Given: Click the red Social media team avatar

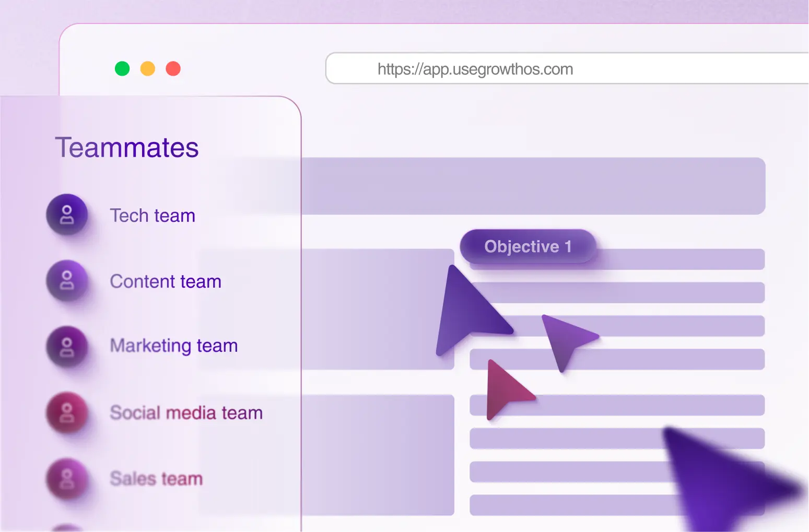Looking at the screenshot, I should coord(67,412).
